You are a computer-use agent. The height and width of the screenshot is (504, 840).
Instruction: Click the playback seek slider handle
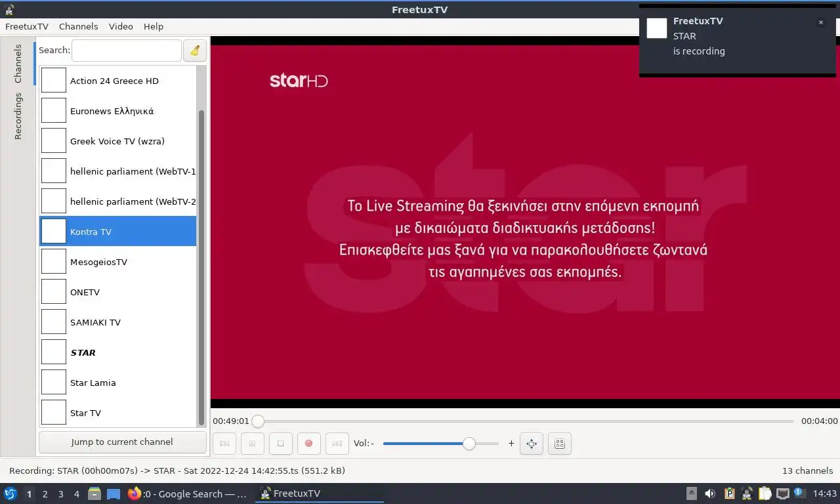point(258,421)
